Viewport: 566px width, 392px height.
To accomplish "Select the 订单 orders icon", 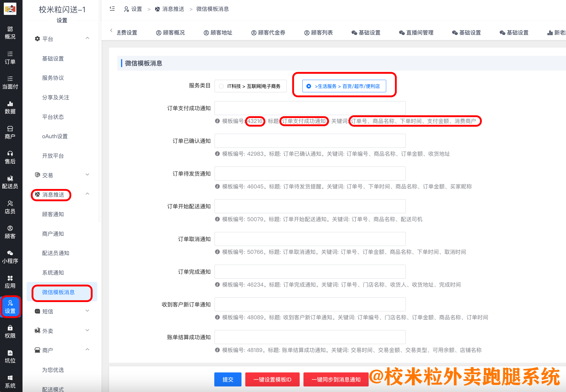I will (11, 57).
